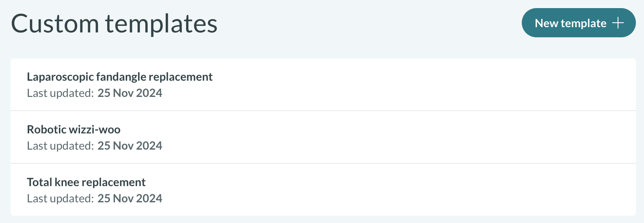The width and height of the screenshot is (644, 223).
Task: Click the plus icon on New template
Action: (618, 23)
